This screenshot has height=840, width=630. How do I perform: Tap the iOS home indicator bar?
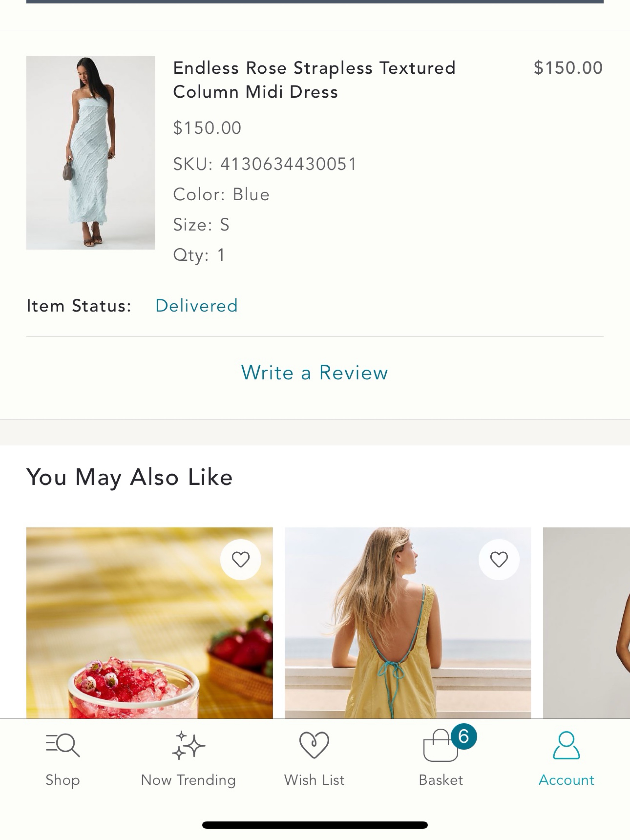(315, 825)
